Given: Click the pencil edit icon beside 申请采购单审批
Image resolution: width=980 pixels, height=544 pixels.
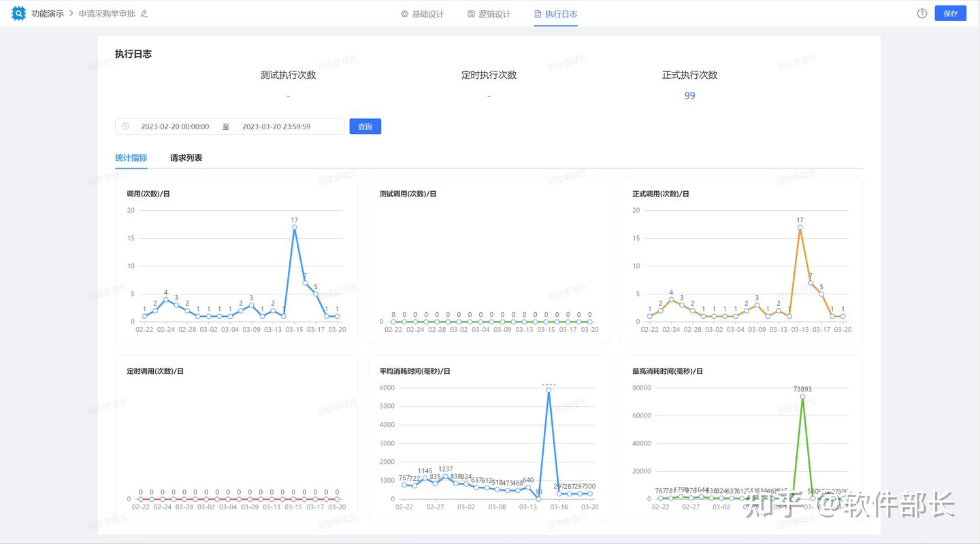Looking at the screenshot, I should (x=144, y=14).
